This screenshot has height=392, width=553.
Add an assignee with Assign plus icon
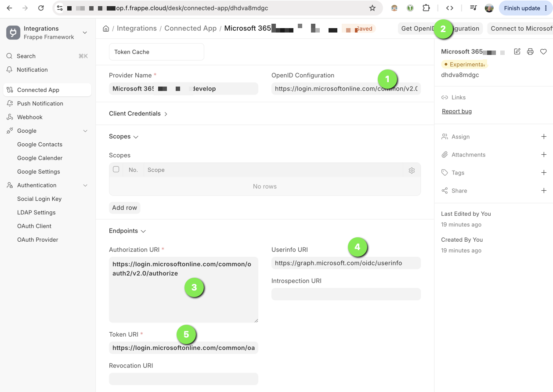(x=544, y=137)
